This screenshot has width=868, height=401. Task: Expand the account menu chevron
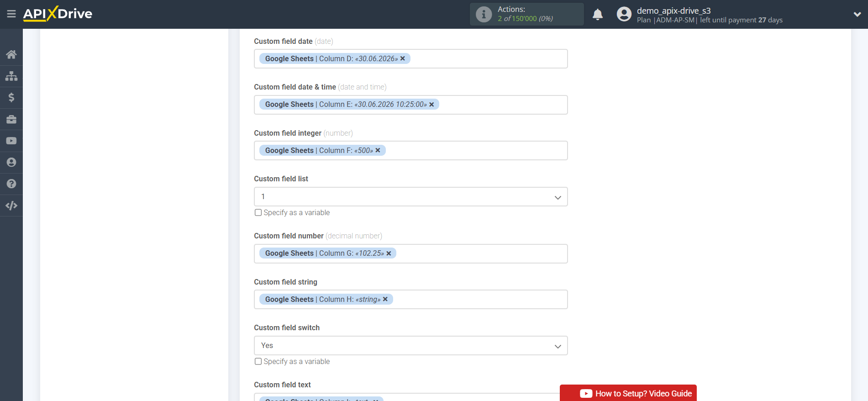(857, 15)
